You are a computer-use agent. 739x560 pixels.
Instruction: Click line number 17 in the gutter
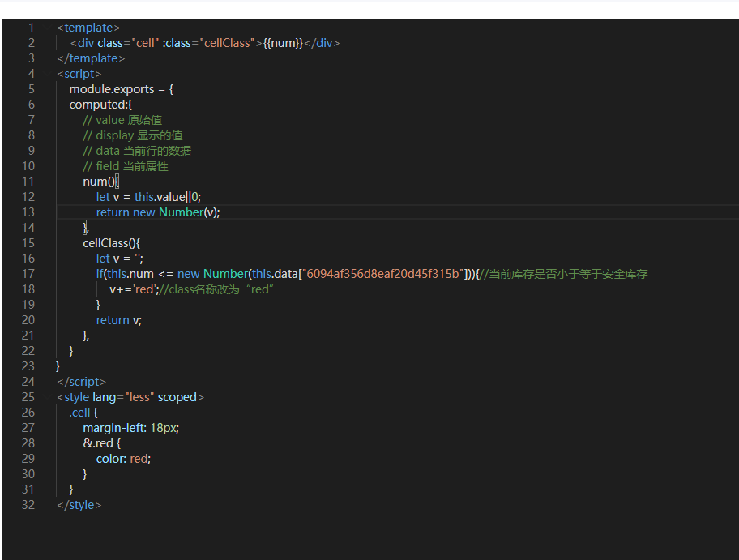click(x=28, y=274)
